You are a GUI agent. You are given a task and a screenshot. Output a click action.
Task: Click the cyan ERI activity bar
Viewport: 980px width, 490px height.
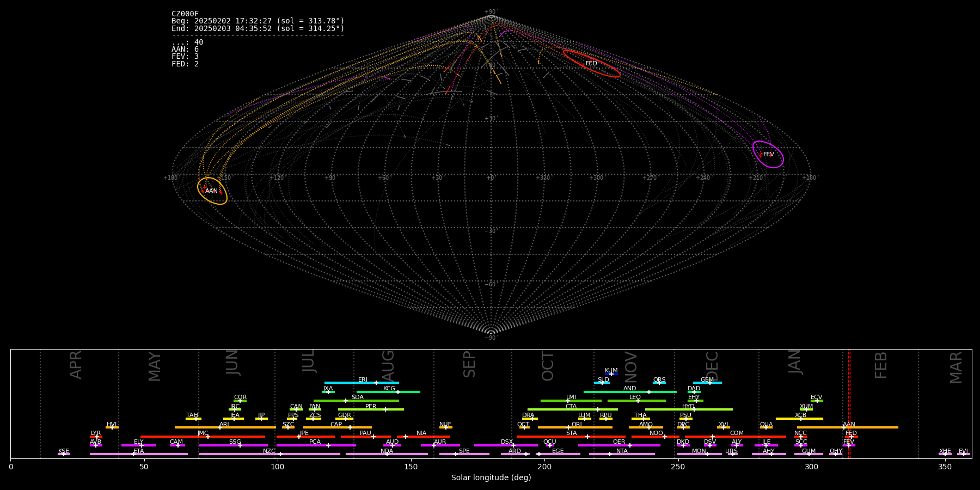362,383
